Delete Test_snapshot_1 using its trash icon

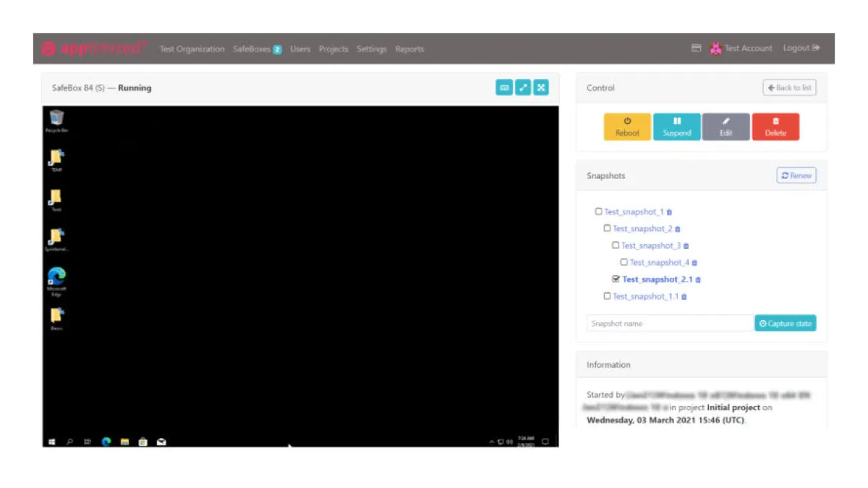click(669, 212)
